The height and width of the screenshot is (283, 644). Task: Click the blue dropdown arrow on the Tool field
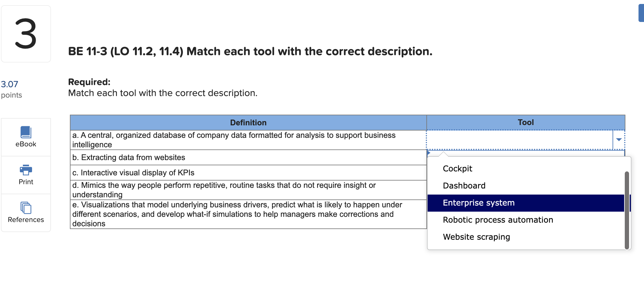point(619,139)
